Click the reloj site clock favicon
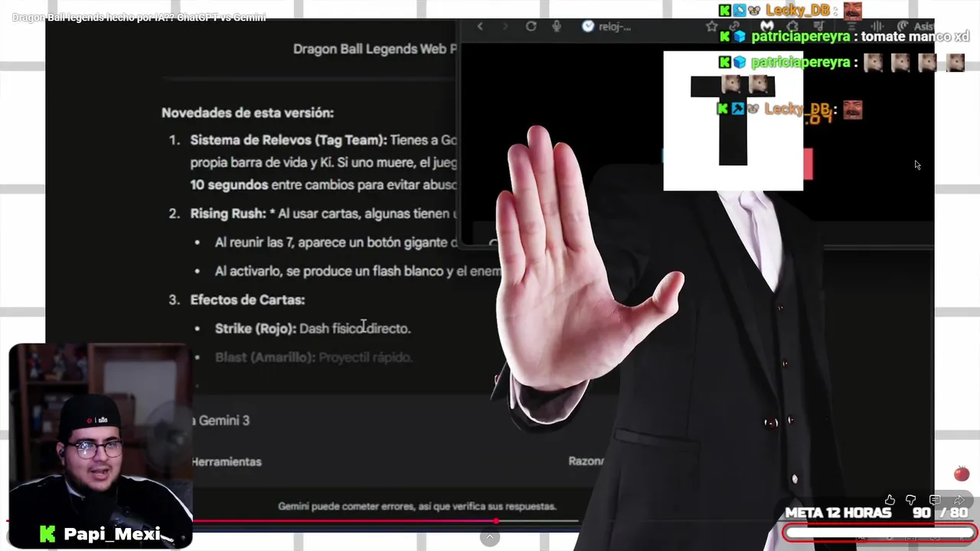 click(x=588, y=26)
